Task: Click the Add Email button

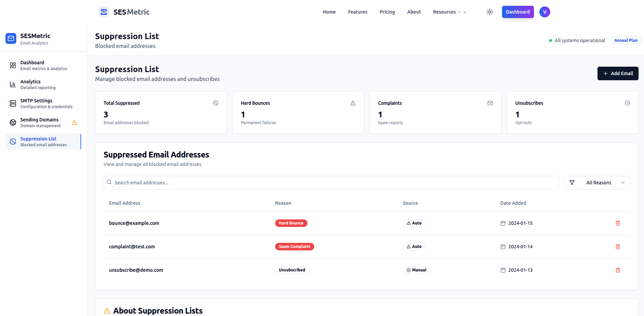Action: pos(618,73)
